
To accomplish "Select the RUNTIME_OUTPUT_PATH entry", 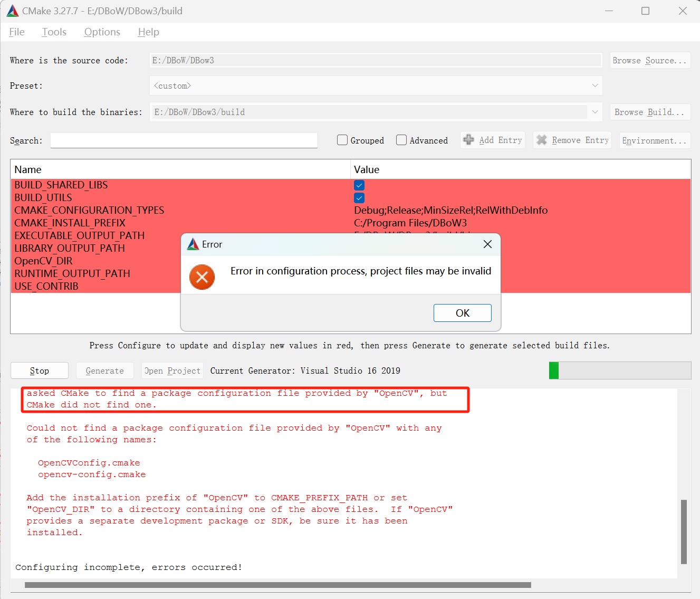I will [72, 274].
